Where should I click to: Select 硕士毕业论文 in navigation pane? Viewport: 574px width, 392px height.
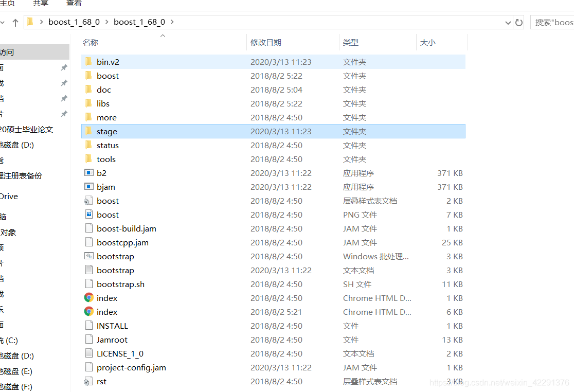click(x=27, y=130)
